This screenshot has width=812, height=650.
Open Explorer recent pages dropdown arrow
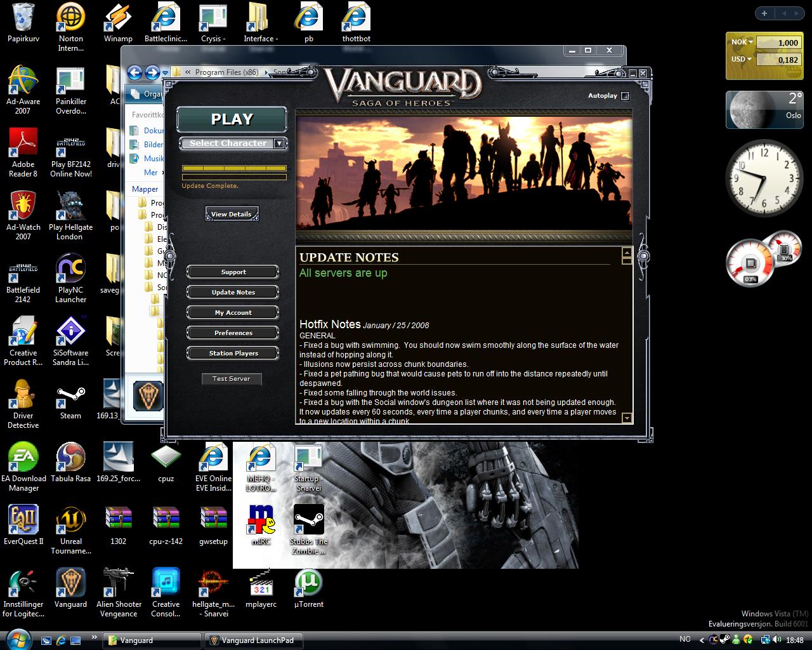point(165,73)
